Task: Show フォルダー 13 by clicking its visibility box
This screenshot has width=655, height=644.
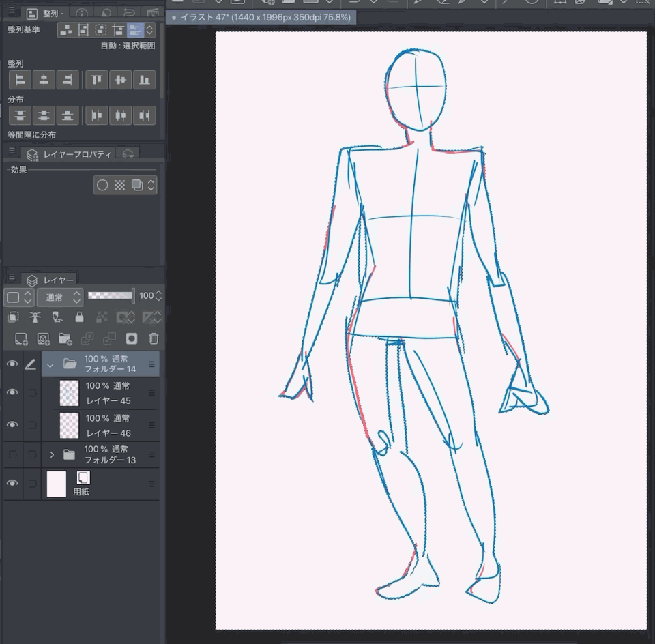Action: point(12,454)
